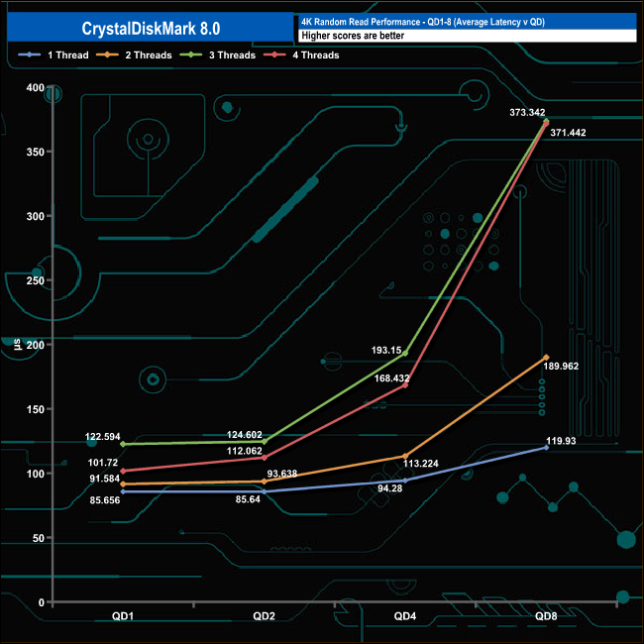Click the 85.656 data label
Image resolution: width=644 pixels, height=644 pixels.
105,500
